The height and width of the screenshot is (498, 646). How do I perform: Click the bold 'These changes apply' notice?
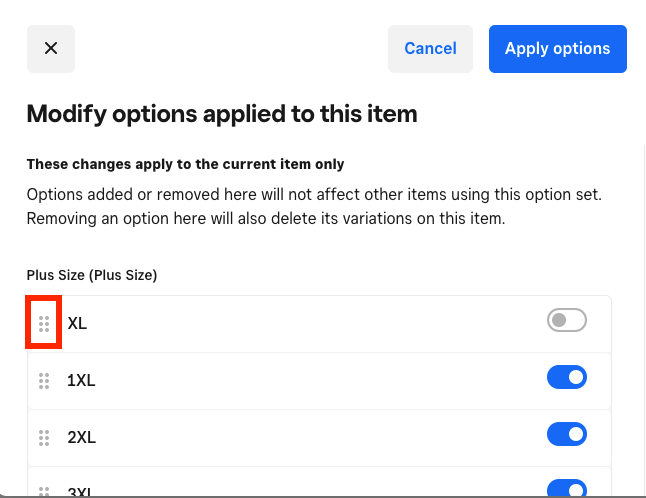pos(185,164)
